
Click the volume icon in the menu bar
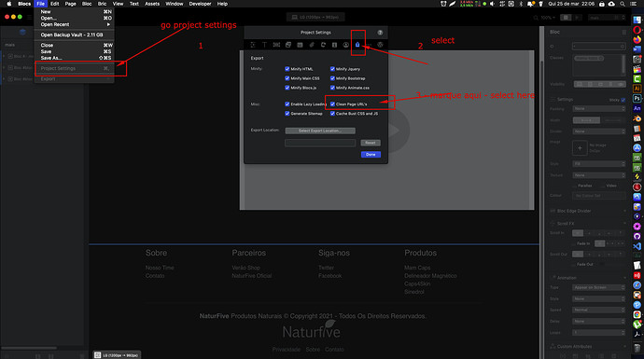[x=492, y=4]
